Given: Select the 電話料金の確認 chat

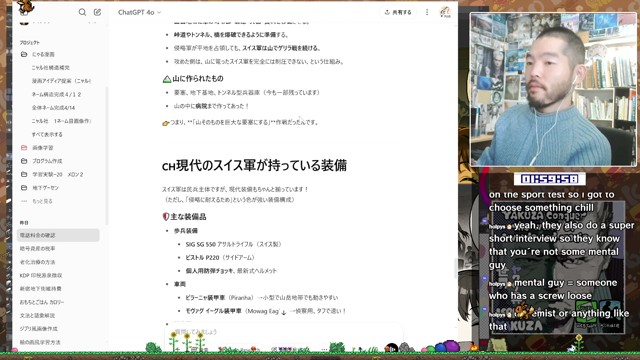Looking at the screenshot, I should [x=58, y=235].
